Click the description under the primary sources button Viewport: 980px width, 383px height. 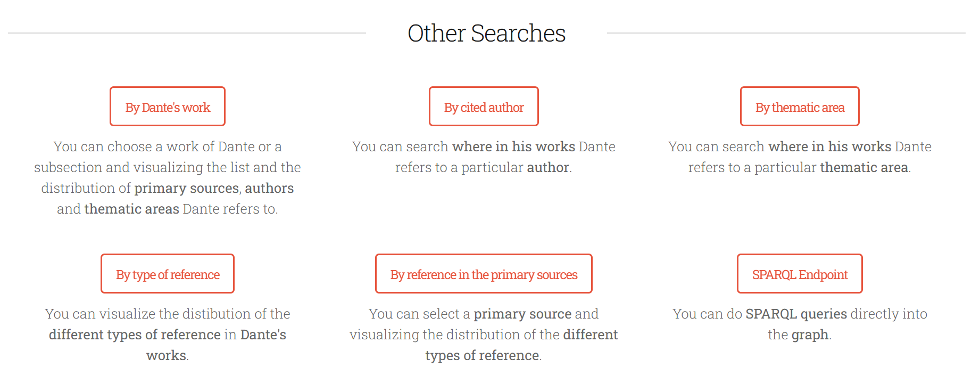[x=484, y=335]
